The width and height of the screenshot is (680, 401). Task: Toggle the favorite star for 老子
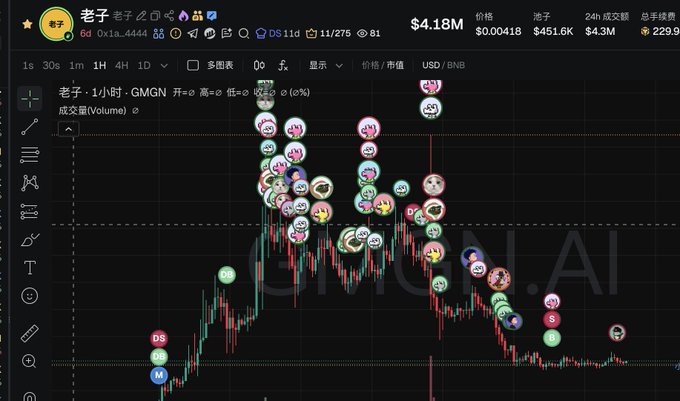[x=27, y=24]
